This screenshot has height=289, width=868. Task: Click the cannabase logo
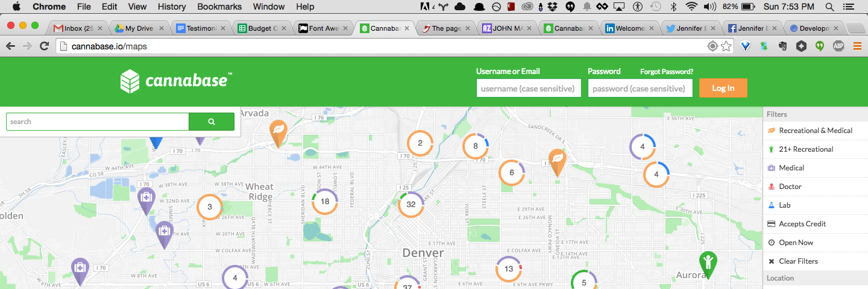(x=176, y=81)
